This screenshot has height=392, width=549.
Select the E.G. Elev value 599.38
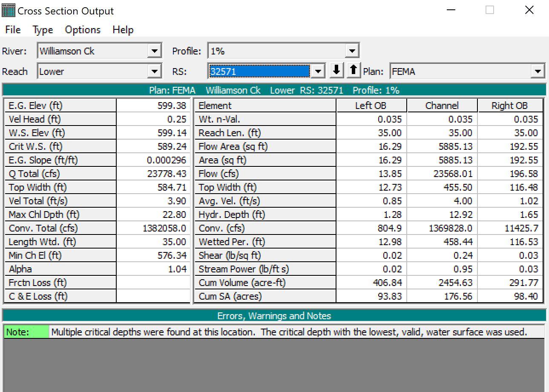(153, 106)
